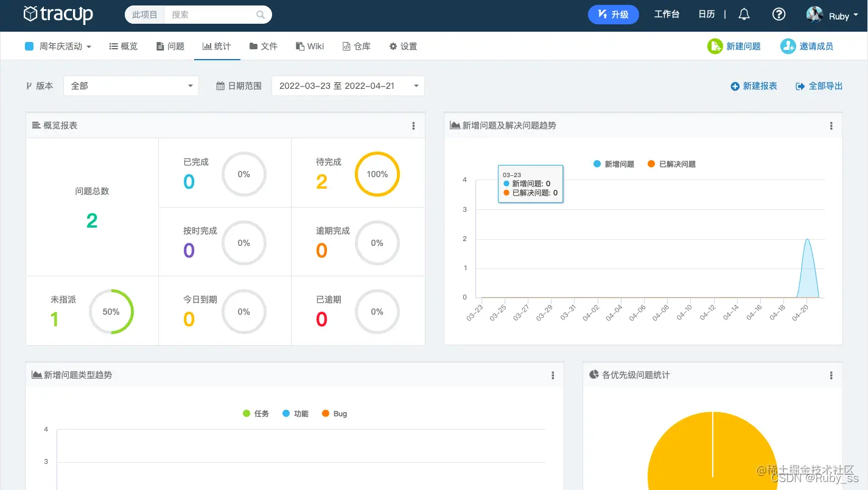Click the 全部导出 link
The width and height of the screenshot is (868, 490).
click(819, 86)
